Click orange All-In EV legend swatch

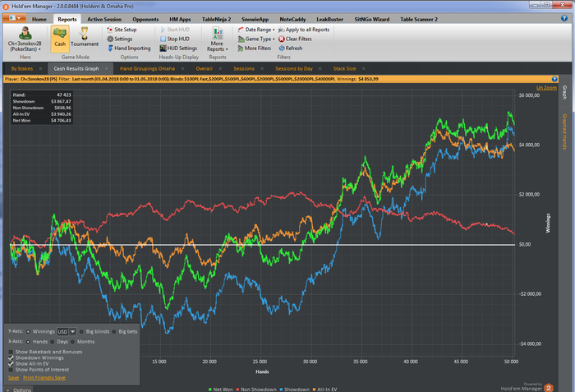pyautogui.click(x=315, y=390)
